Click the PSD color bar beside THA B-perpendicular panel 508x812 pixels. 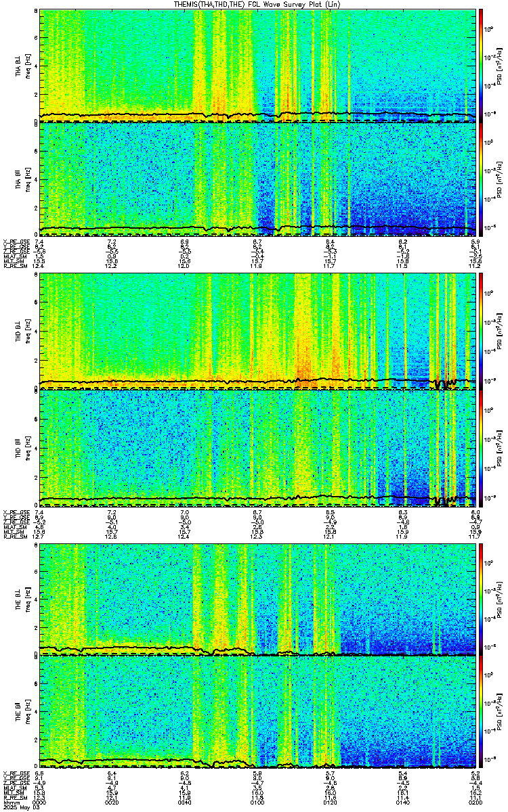point(481,66)
